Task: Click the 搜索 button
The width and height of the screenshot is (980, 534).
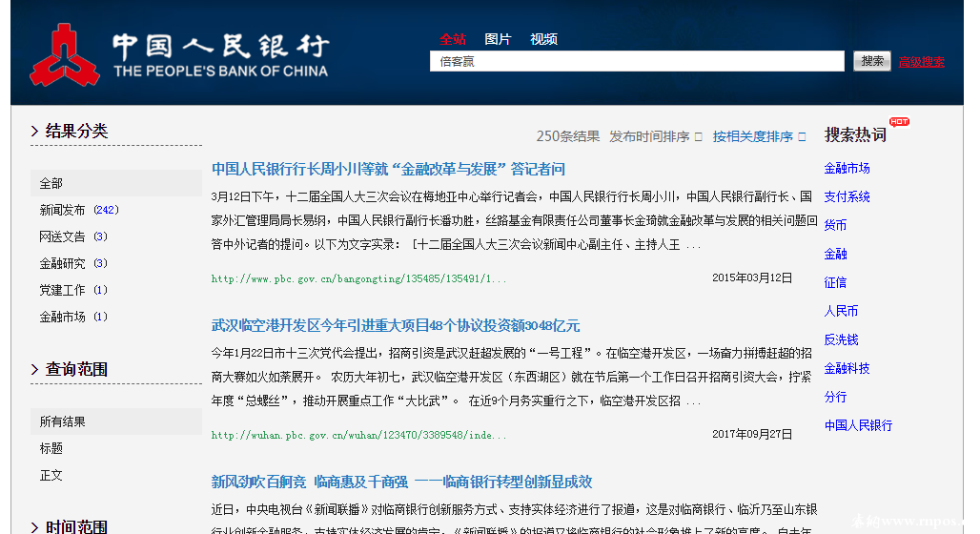Action: [x=872, y=61]
